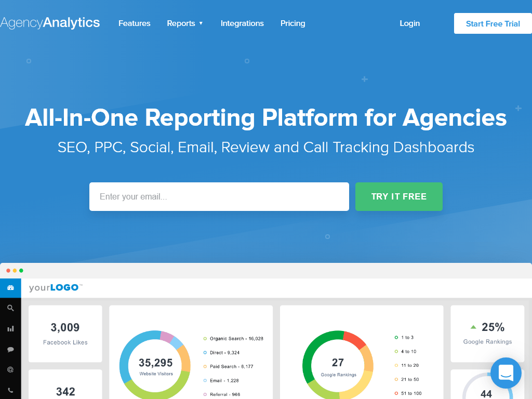Open call tracking via the phone sidebar icon
This screenshot has height=399, width=532.
pos(10,390)
